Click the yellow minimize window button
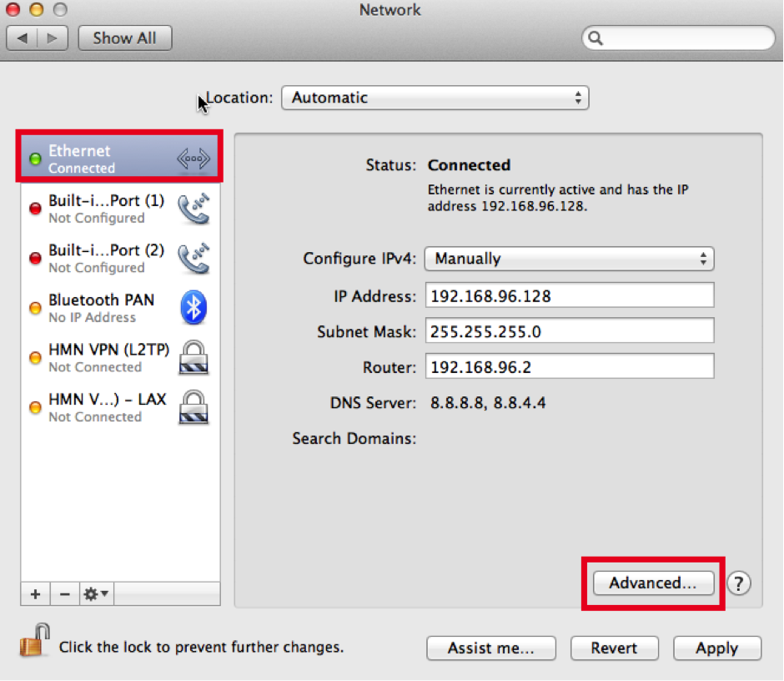 [x=37, y=9]
